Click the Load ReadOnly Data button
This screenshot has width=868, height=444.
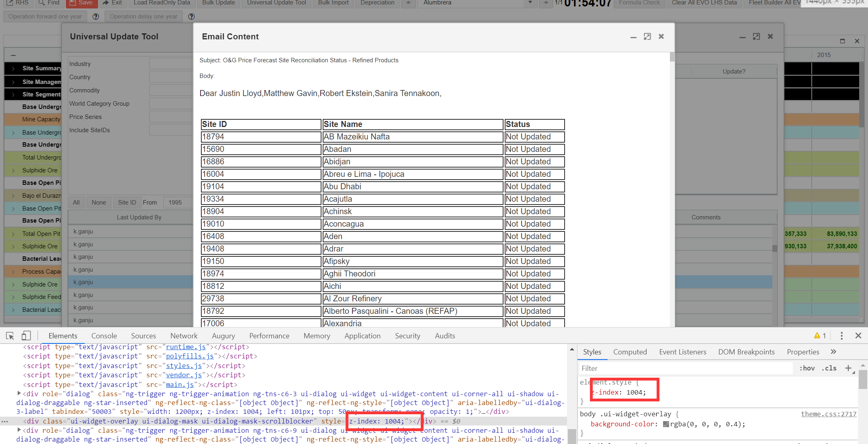162,3
